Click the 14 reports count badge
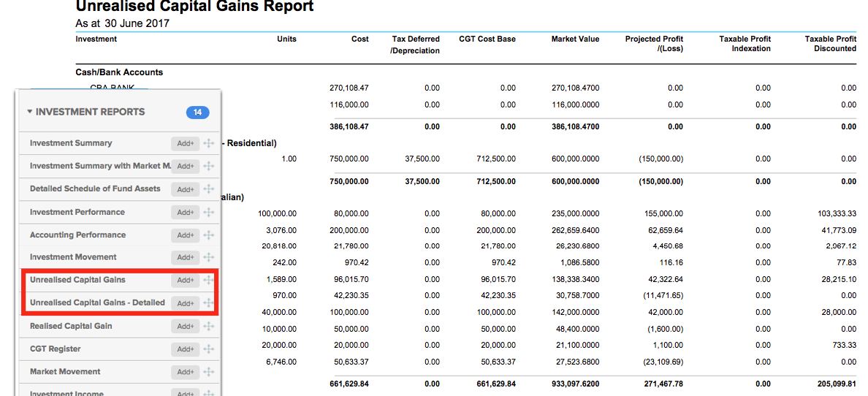The width and height of the screenshot is (868, 396). click(197, 113)
